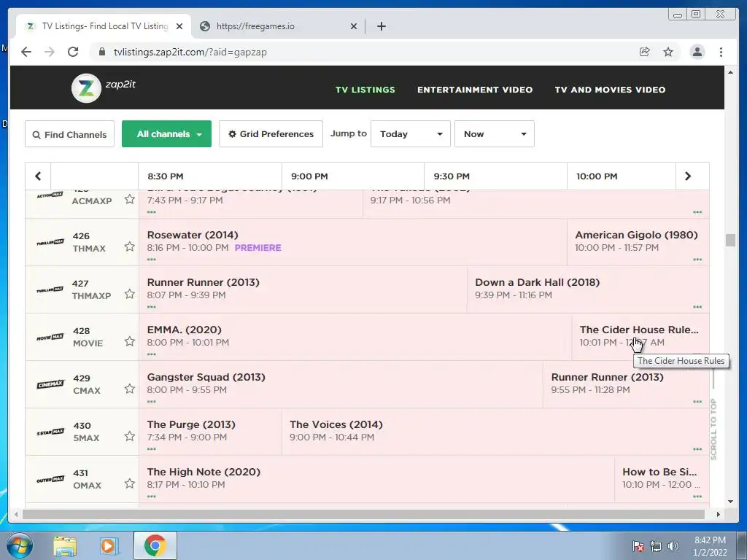Favorite channel 427 THMAXP with the star
Viewport: 747px width, 560px height.
coord(130,294)
